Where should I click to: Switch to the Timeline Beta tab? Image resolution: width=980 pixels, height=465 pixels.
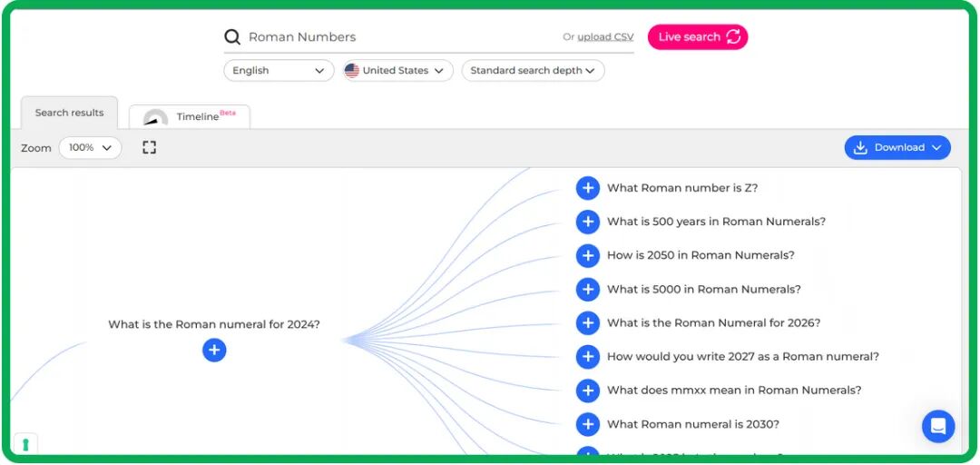(190, 117)
